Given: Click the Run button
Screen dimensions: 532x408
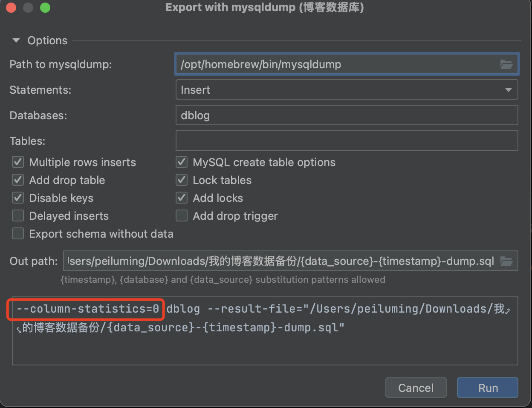Looking at the screenshot, I should (x=487, y=388).
